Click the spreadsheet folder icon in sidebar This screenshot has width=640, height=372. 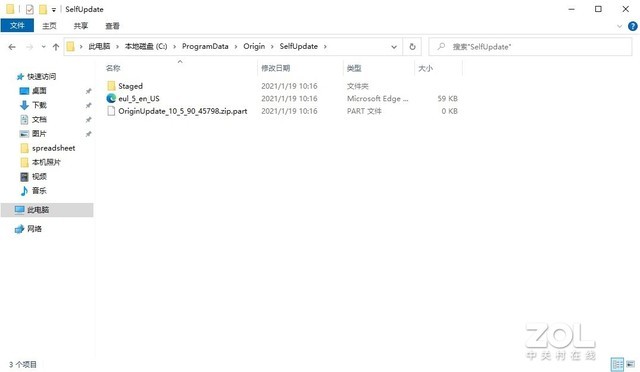[24, 148]
